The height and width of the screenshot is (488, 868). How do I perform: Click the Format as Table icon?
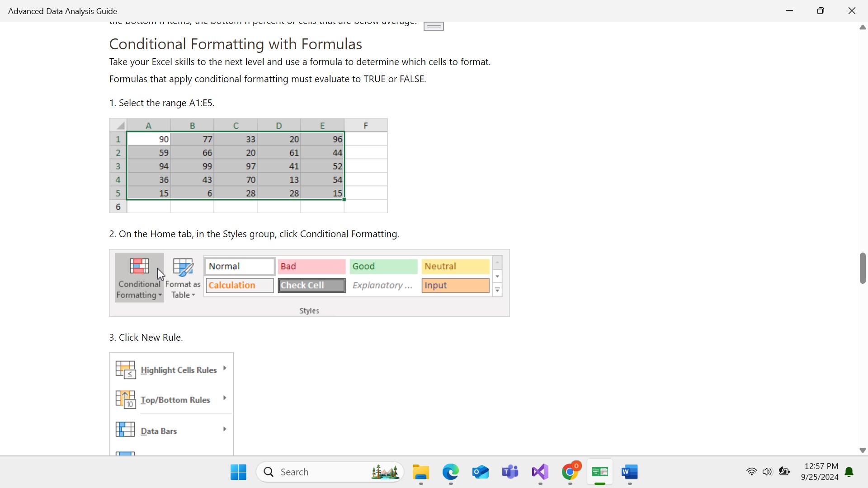pyautogui.click(x=183, y=267)
